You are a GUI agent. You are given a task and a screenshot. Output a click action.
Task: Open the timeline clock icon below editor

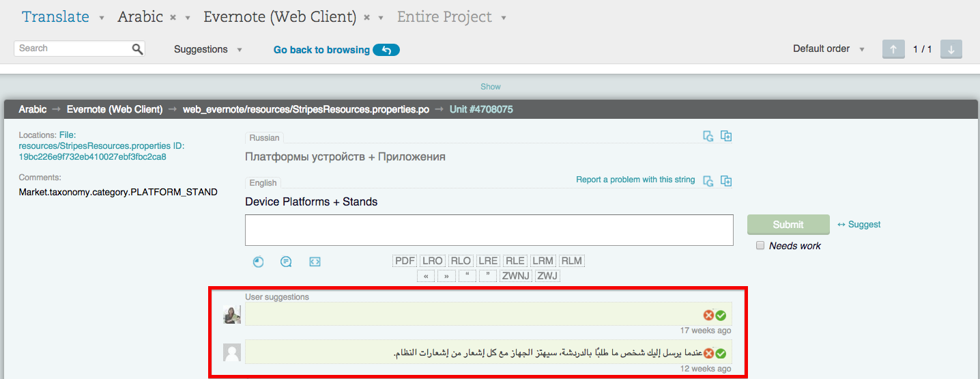tap(258, 262)
